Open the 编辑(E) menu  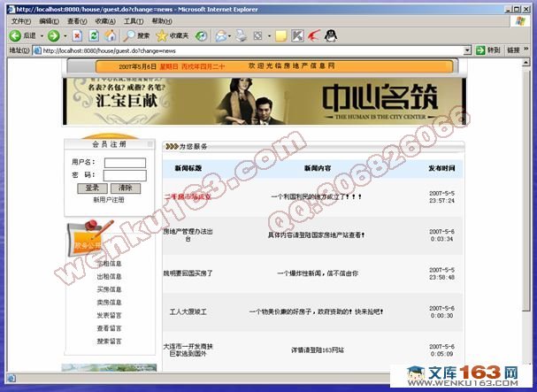[x=49, y=21]
